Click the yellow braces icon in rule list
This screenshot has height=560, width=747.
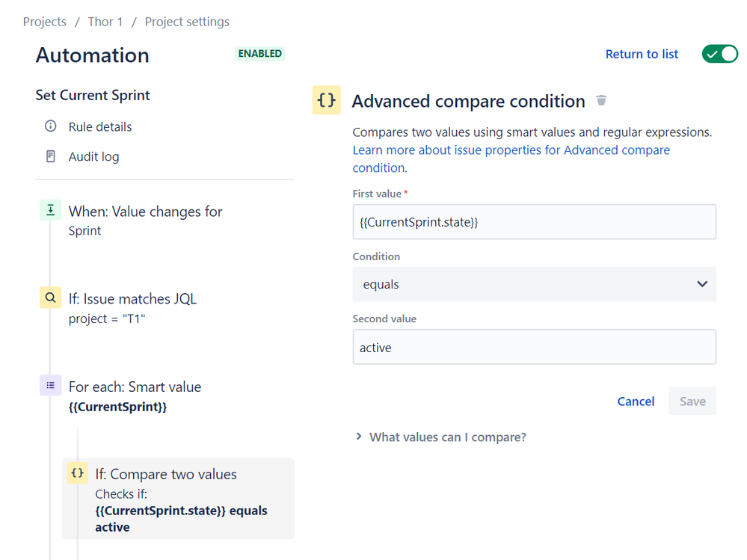[77, 473]
